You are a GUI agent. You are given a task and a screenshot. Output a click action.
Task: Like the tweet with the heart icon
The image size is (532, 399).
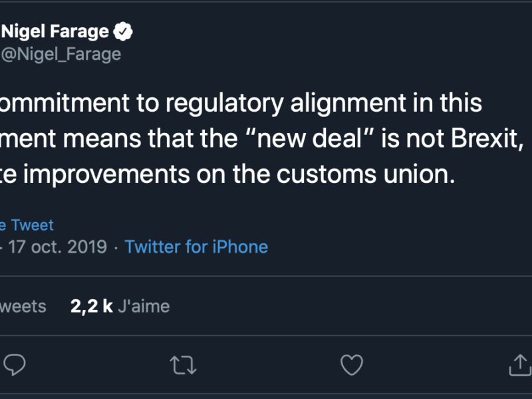click(x=351, y=364)
